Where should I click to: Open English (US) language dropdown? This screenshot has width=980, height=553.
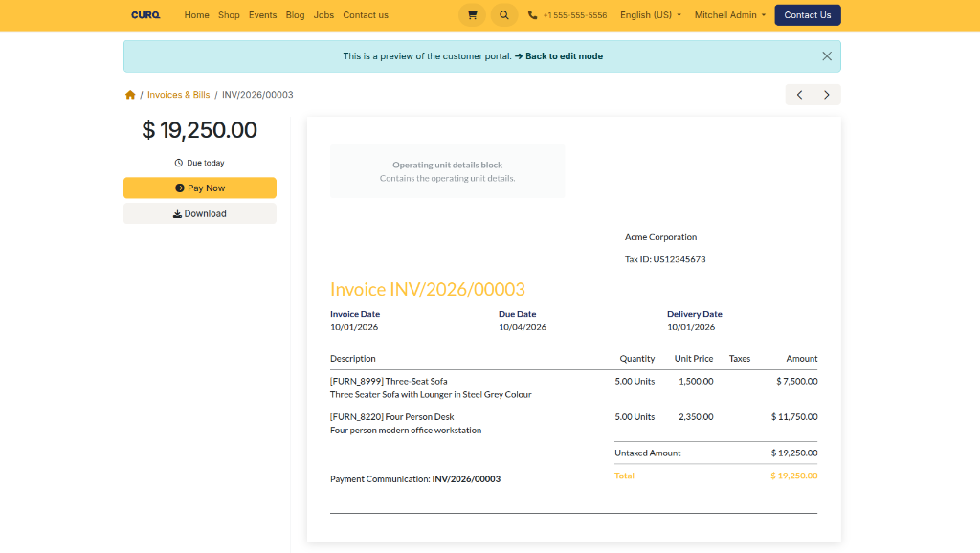click(651, 15)
